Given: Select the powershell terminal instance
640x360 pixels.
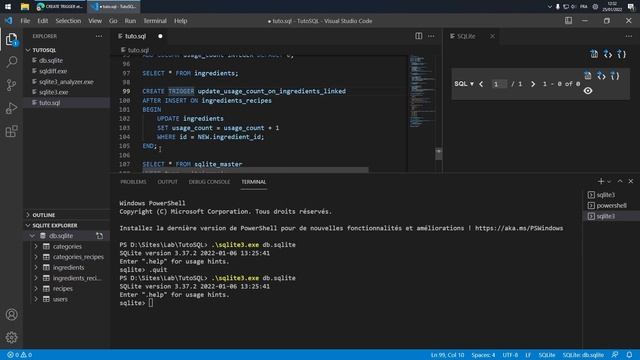Looking at the screenshot, I should (x=611, y=205).
